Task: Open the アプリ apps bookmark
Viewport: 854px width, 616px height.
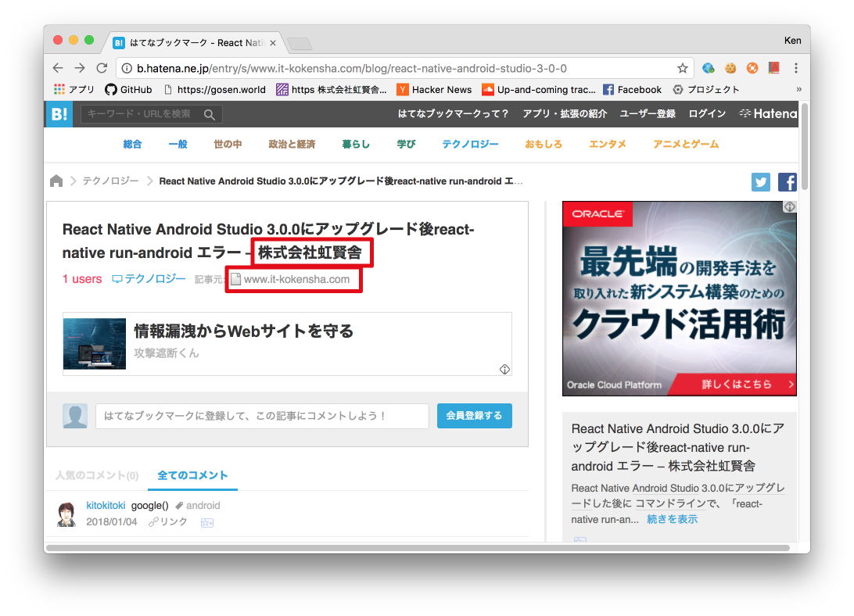Action: (74, 89)
